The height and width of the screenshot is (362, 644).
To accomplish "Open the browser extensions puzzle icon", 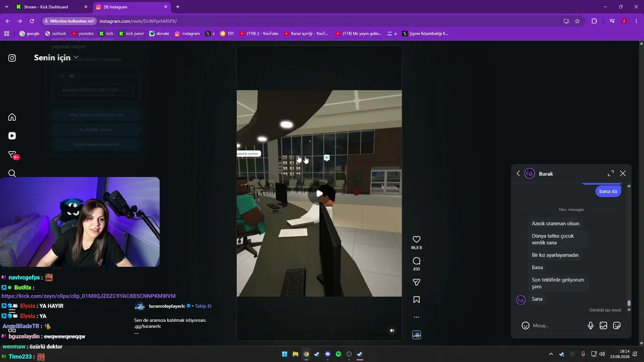I will [x=594, y=21].
